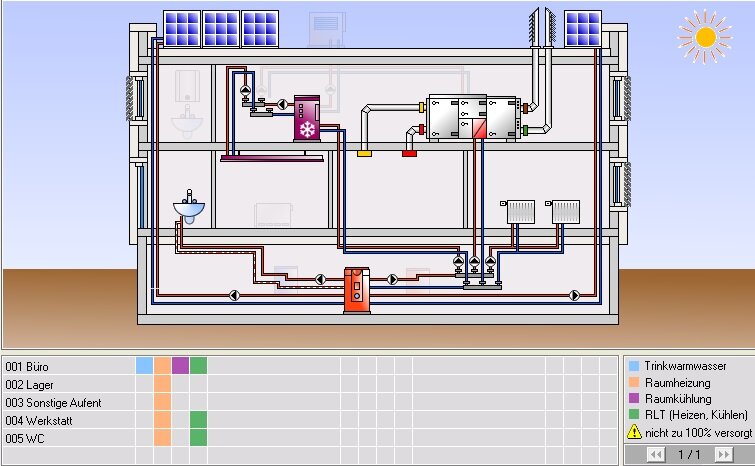Select the purple chiller unit with snowflake
This screenshot has height=466, width=755.
point(307,118)
